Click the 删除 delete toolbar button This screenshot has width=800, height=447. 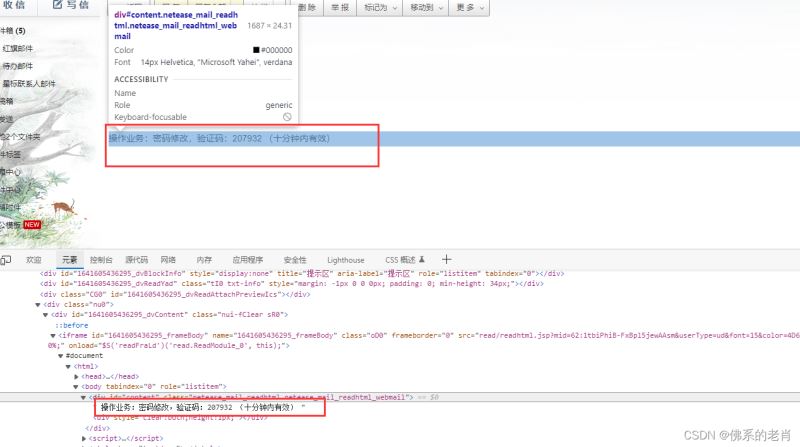point(307,7)
